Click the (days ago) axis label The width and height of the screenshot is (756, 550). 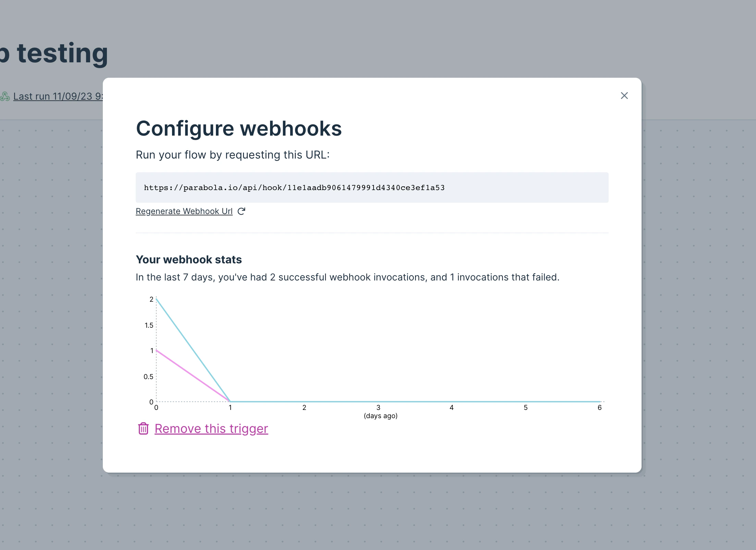(380, 416)
